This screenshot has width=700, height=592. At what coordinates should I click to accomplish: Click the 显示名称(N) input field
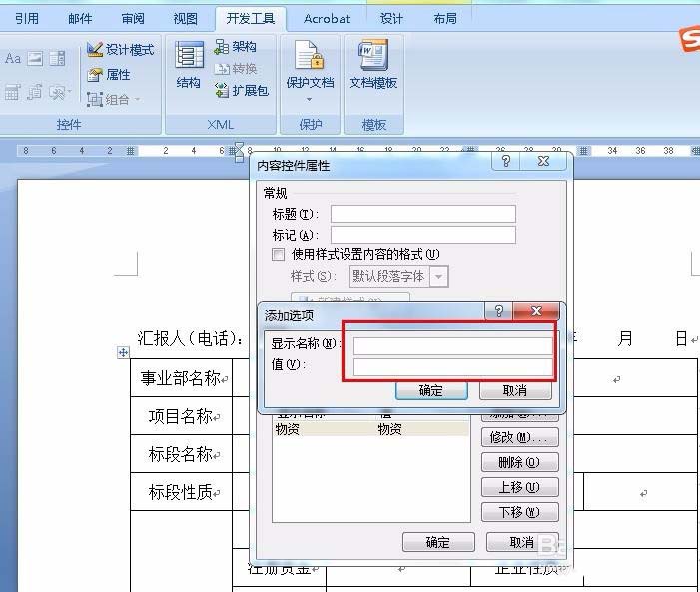[452, 345]
